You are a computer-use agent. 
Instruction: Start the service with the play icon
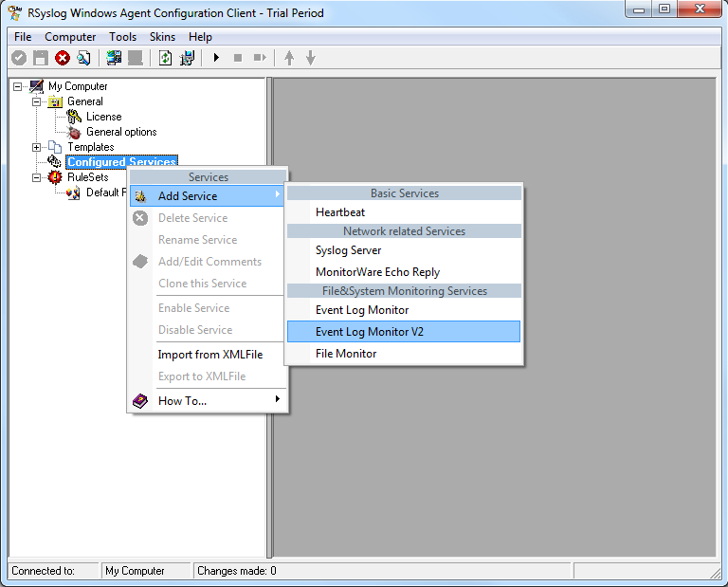coord(216,58)
